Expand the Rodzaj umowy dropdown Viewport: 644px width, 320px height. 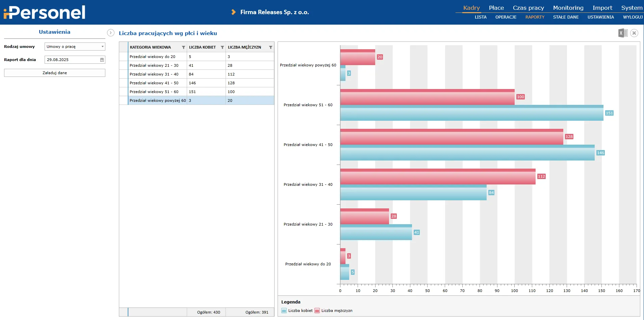tap(102, 47)
